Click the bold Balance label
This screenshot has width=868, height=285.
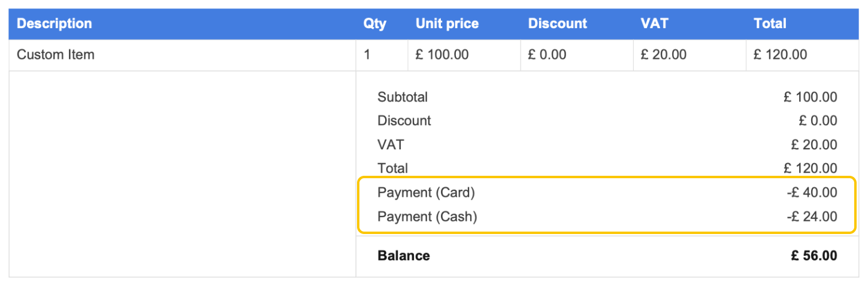point(404,256)
